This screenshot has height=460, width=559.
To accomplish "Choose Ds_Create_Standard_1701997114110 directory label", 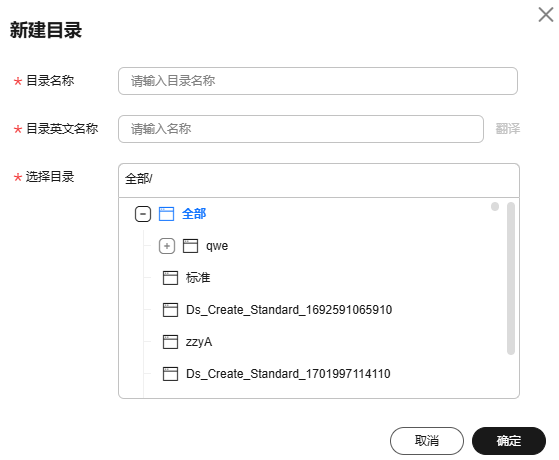I will (288, 374).
